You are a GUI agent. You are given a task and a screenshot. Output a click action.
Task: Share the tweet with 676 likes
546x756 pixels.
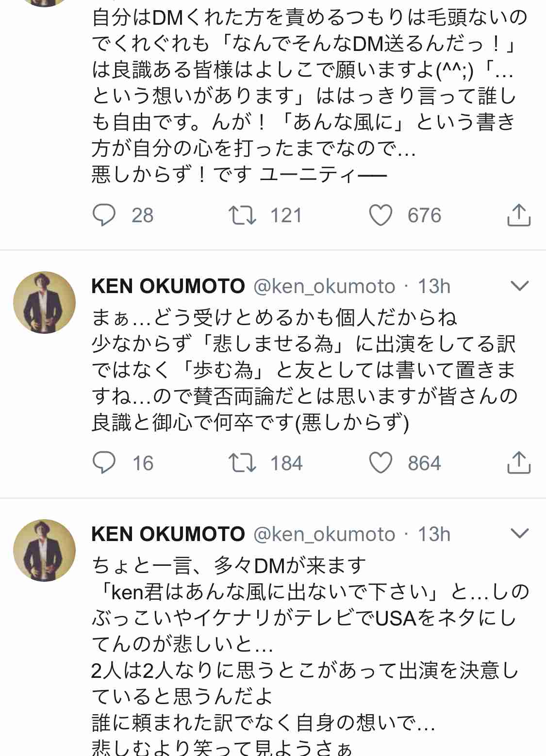coord(519,215)
